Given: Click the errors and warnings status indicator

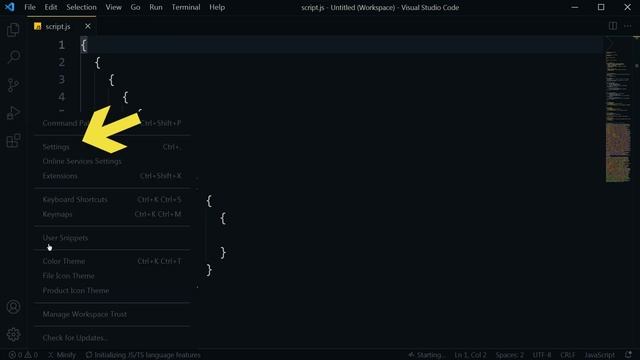Looking at the screenshot, I should tap(23, 355).
